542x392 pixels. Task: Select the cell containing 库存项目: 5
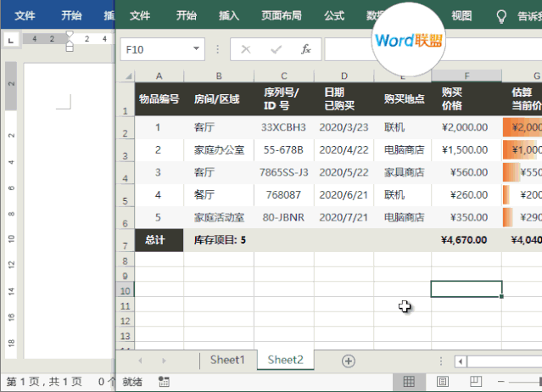(220, 239)
